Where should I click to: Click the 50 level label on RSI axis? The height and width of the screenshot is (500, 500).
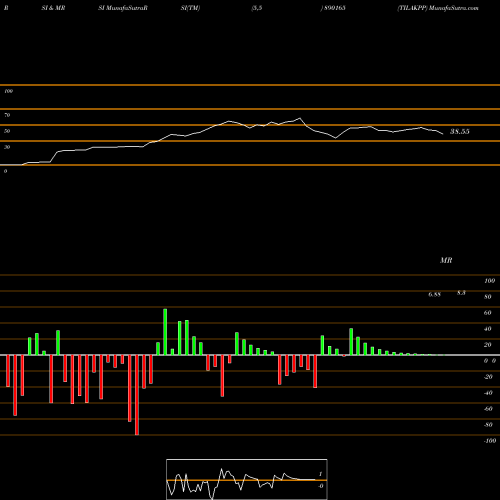(x=7, y=131)
